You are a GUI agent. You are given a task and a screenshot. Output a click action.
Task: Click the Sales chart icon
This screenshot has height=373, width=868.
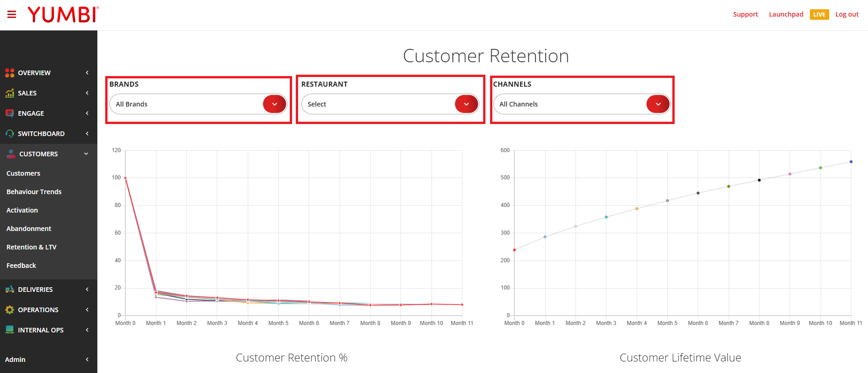pos(10,93)
